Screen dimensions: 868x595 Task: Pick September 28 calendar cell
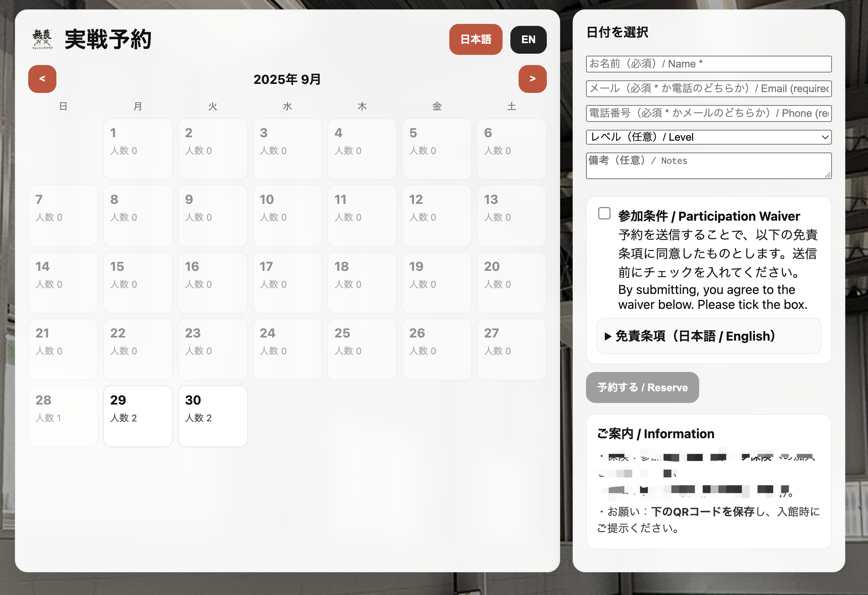(63, 416)
